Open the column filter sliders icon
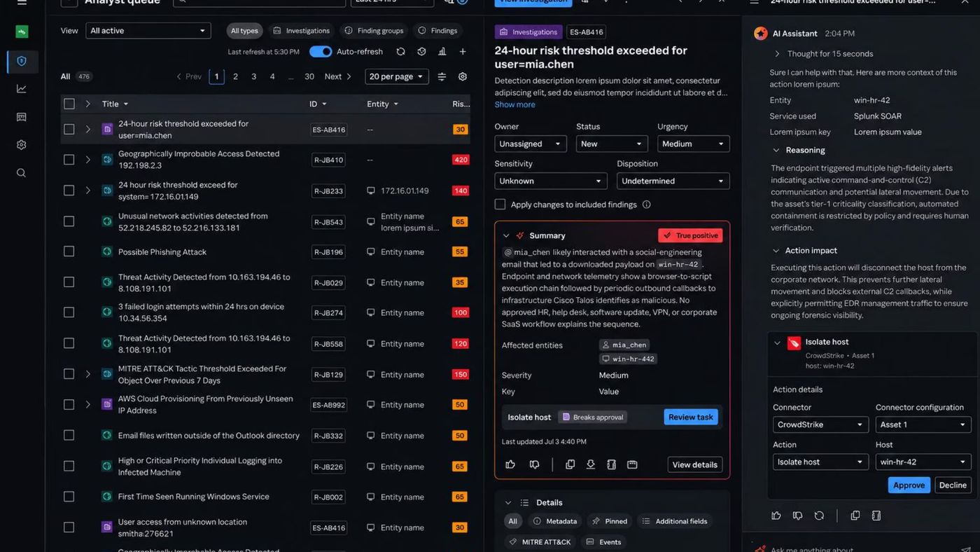This screenshot has width=980, height=552. click(x=442, y=77)
